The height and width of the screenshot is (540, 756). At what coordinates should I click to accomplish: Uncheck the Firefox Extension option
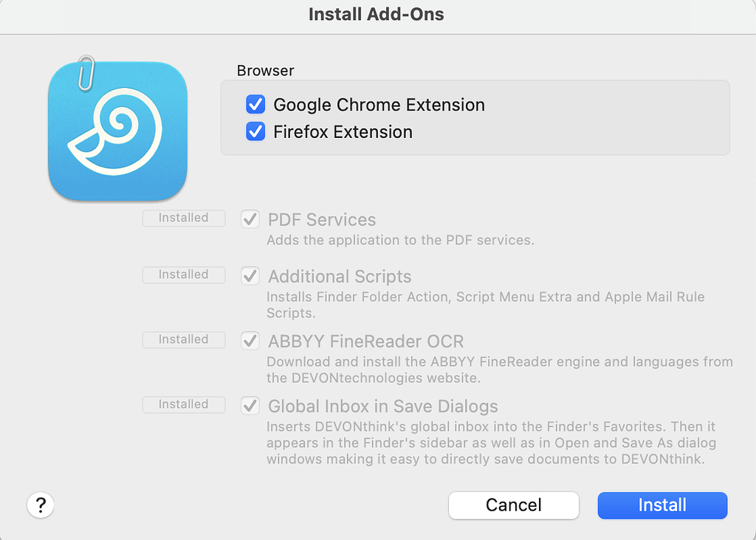255,131
